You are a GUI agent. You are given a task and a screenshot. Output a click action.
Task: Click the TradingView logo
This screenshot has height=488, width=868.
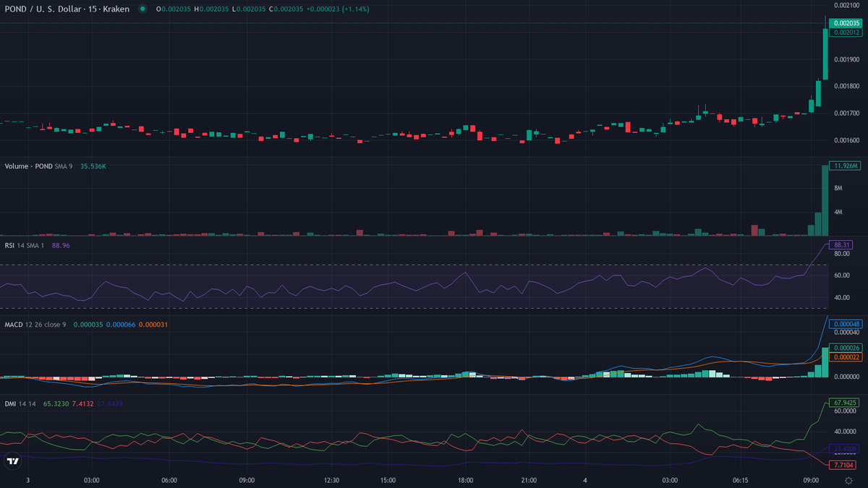pyautogui.click(x=12, y=461)
